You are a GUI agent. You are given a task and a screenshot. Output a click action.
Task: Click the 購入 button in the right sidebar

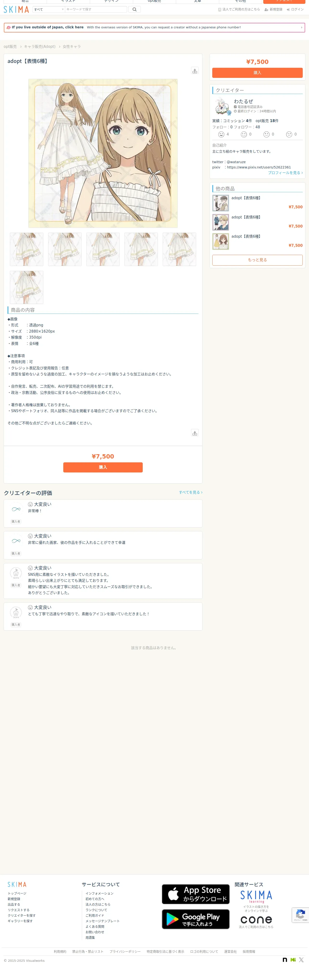[x=257, y=73]
